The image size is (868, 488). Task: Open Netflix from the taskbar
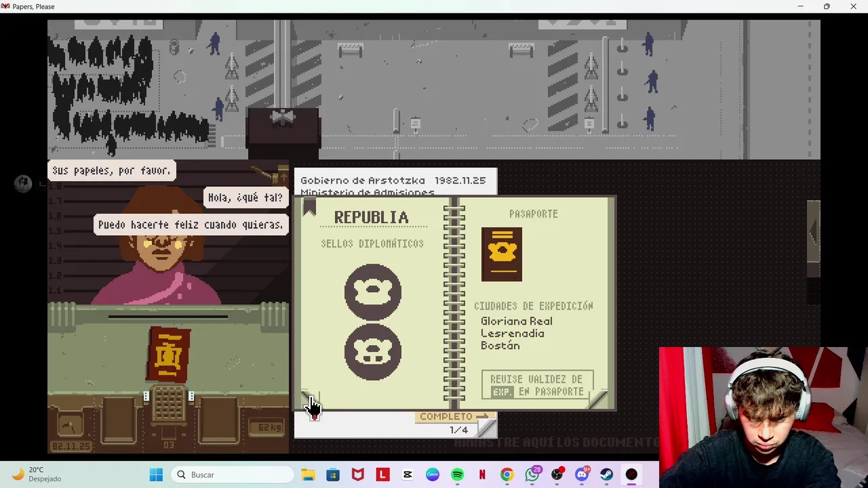click(482, 474)
